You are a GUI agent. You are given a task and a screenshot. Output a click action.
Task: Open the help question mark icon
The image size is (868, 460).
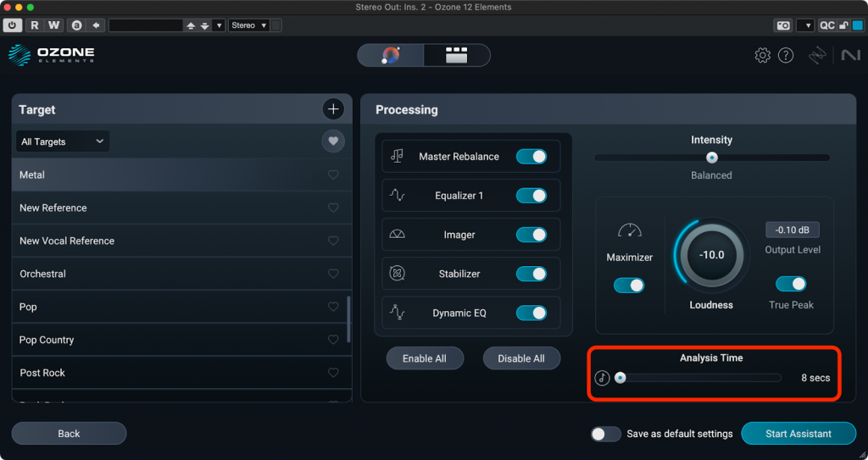pos(786,56)
